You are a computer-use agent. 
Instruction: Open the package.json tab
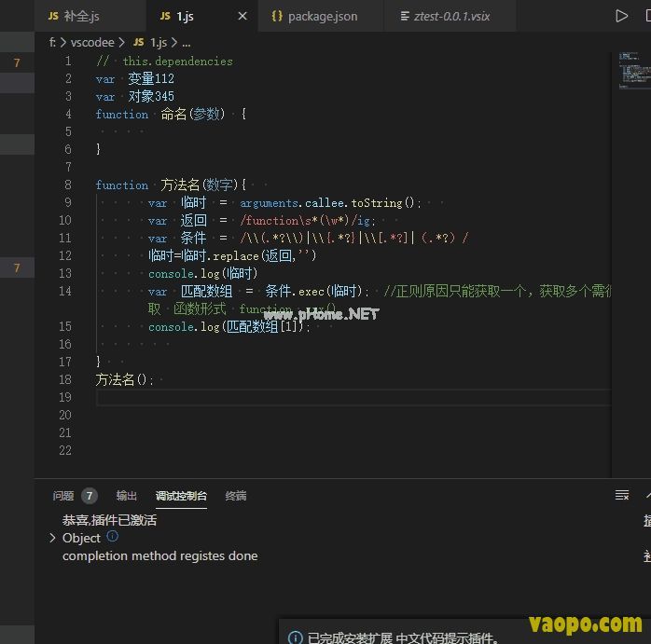pos(321,16)
